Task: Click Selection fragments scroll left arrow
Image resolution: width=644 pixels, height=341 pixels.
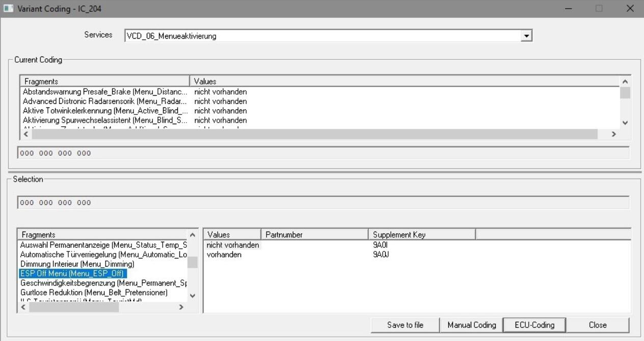Action: click(23, 307)
